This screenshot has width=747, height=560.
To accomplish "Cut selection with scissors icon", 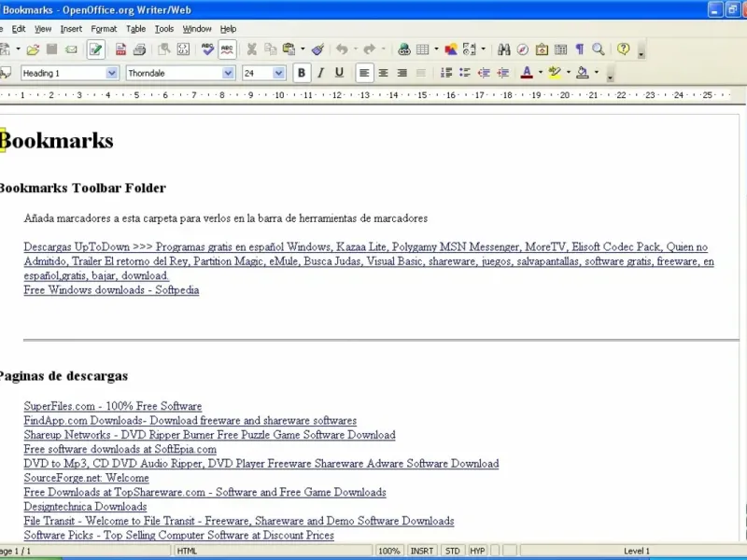I will 251,49.
